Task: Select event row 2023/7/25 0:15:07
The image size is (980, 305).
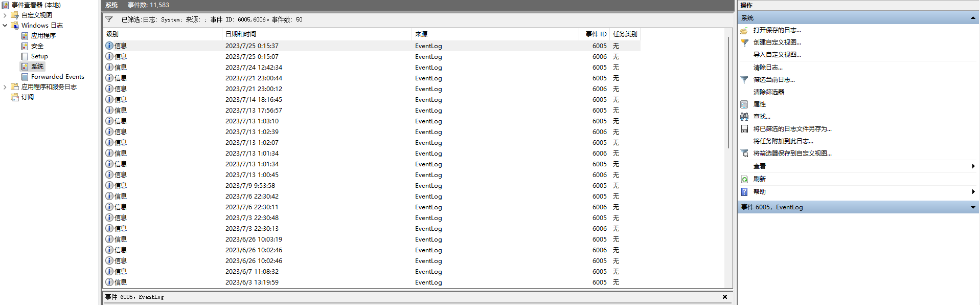Action: coord(372,57)
